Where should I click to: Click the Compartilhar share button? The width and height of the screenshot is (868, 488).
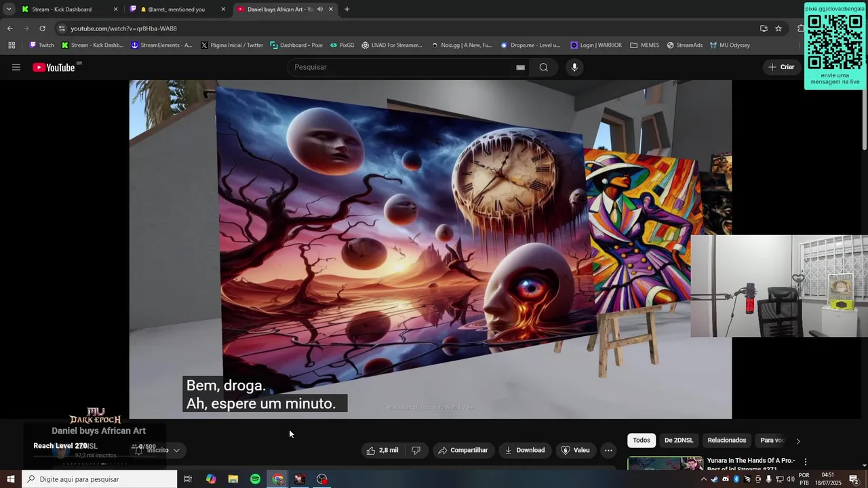463,450
